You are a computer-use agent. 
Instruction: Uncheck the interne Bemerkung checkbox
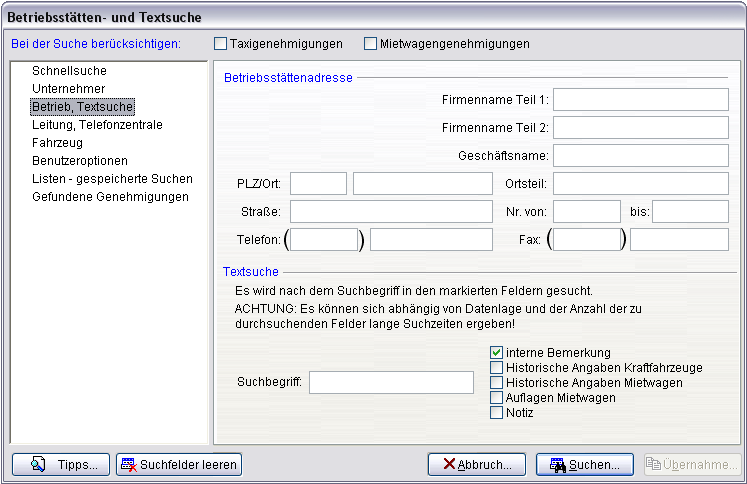point(496,353)
